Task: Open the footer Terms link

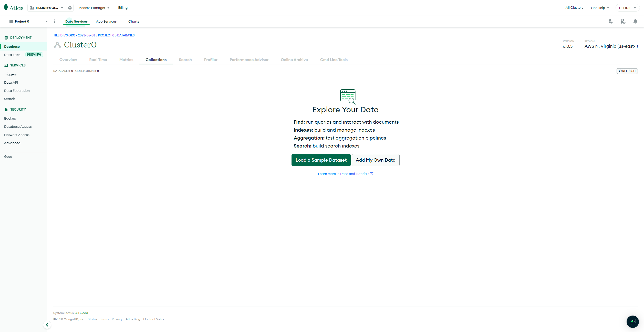Action: pos(104,319)
